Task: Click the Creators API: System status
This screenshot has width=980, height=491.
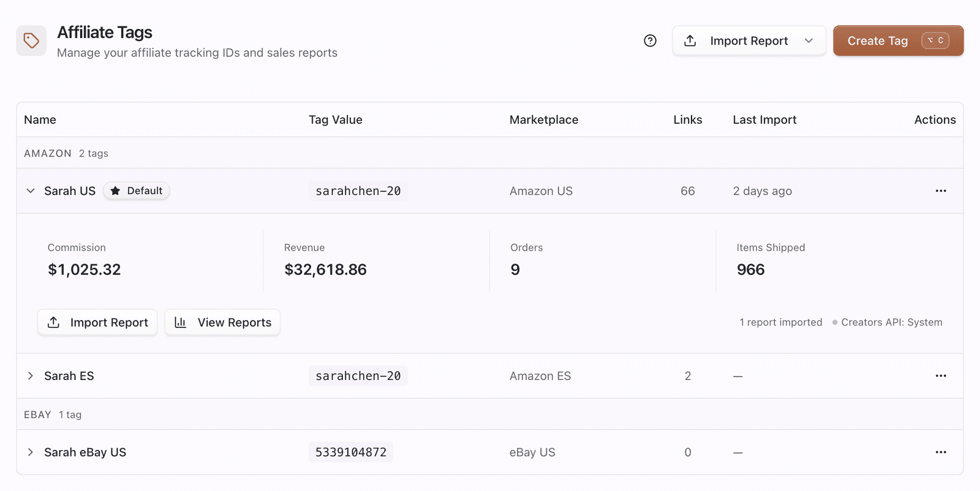Action: tap(888, 322)
